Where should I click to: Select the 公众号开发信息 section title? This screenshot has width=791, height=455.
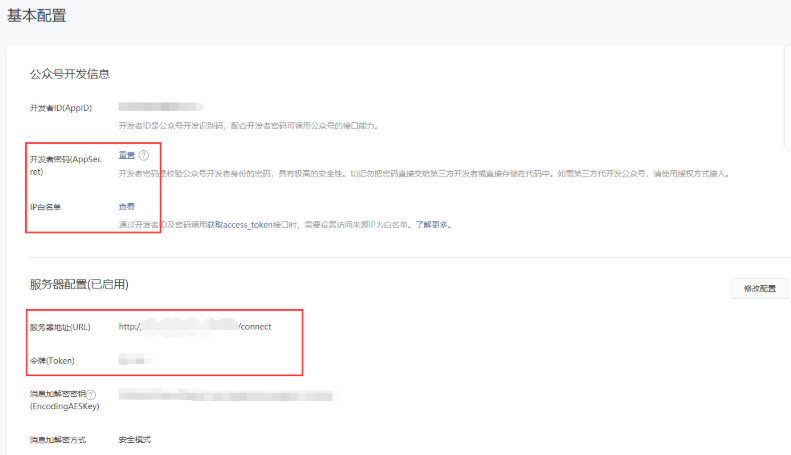70,74
